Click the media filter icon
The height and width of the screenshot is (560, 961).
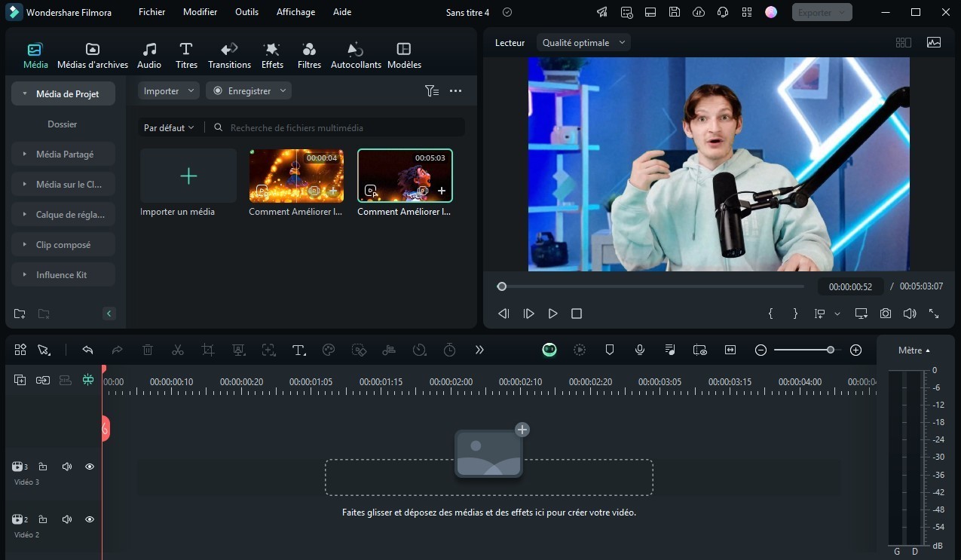(431, 90)
